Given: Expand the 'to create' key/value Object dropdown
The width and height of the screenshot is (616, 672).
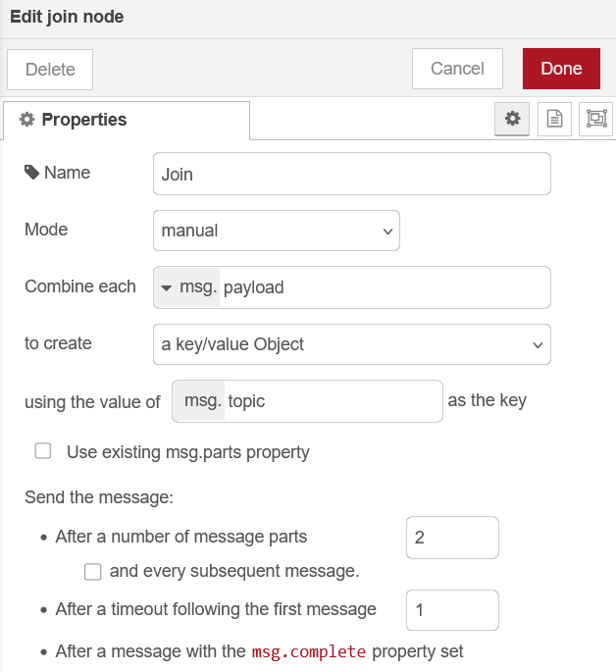Looking at the screenshot, I should (x=352, y=344).
